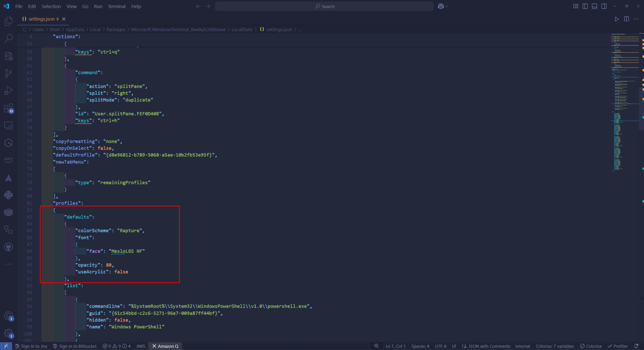Open the errors and warnings problems indicator
644x350 pixels.
116,346
